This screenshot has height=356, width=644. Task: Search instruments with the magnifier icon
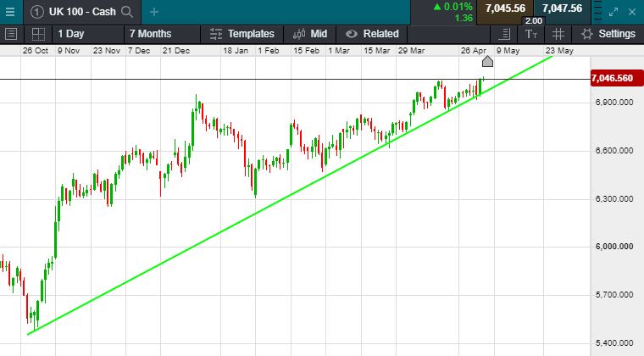tap(126, 12)
